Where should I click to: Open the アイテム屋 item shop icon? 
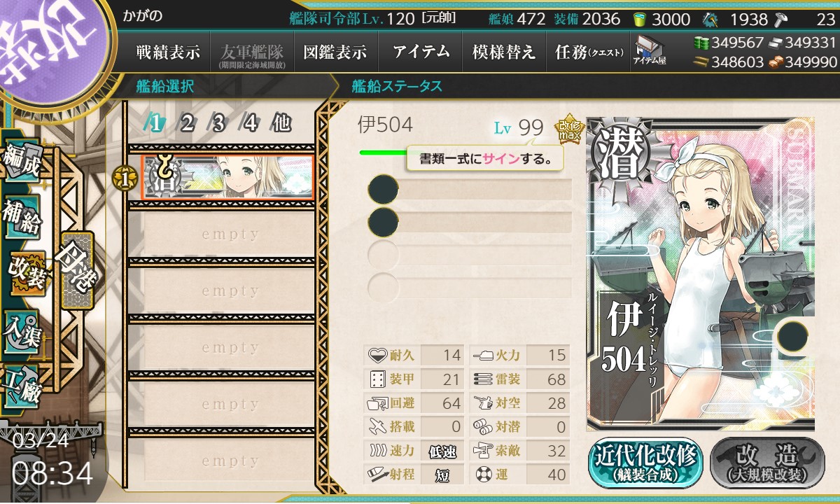pos(649,50)
